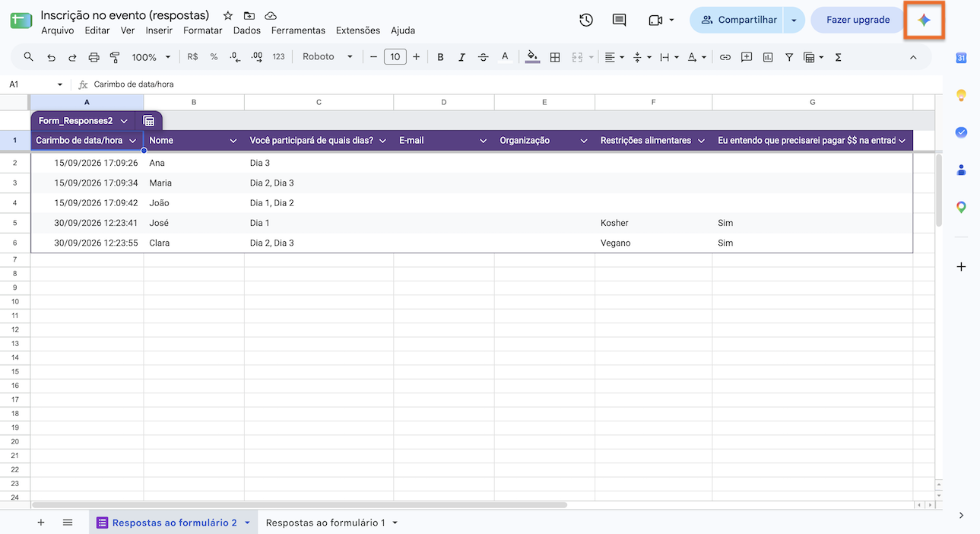The height and width of the screenshot is (534, 980).
Task: Open the Inserir menu
Action: click(x=159, y=30)
